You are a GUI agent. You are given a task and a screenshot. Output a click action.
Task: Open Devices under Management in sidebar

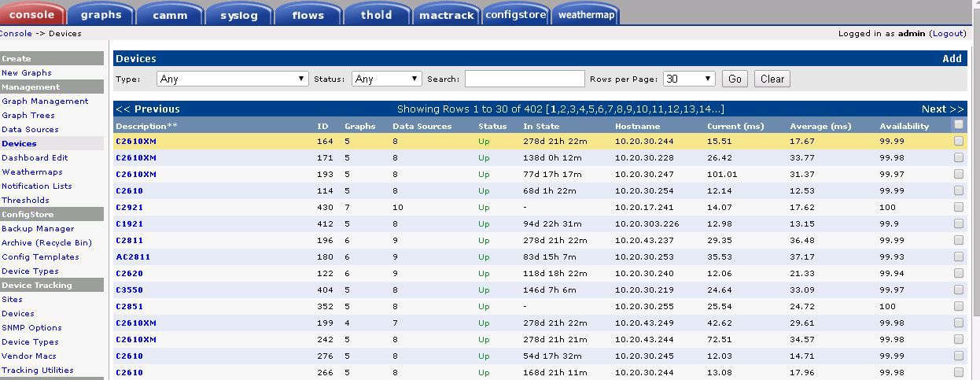coord(19,143)
